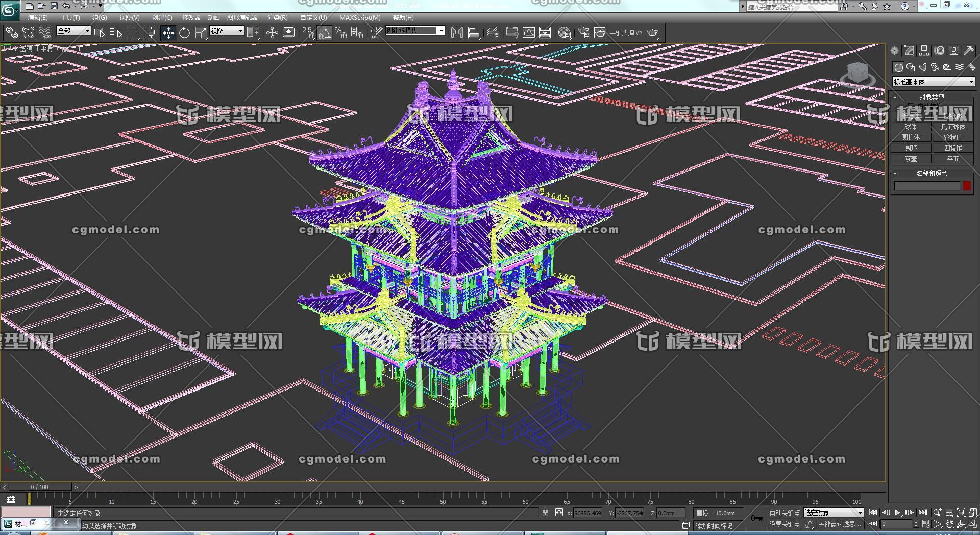Toggle the Spinner Snap button

357,33
